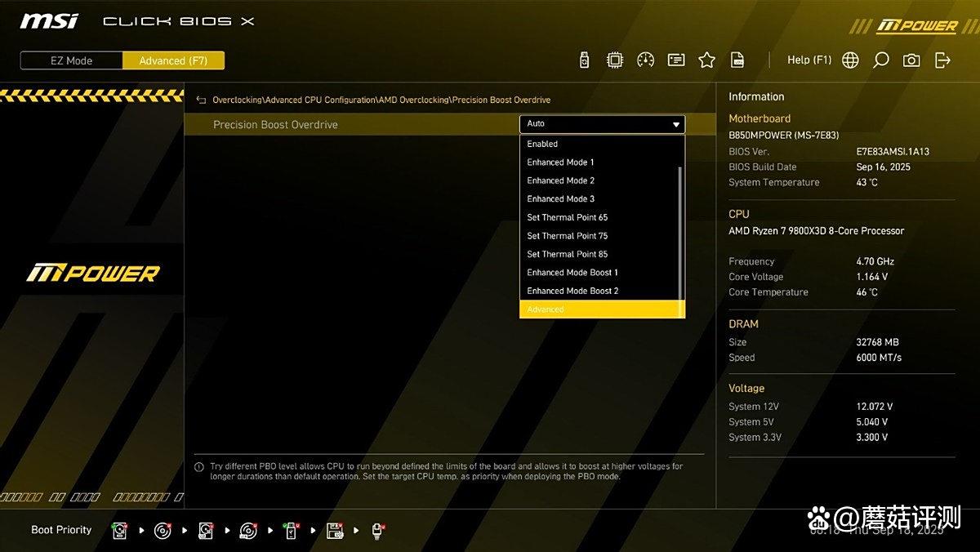Click BIOS version E7E83AMSI.1A13

point(893,152)
